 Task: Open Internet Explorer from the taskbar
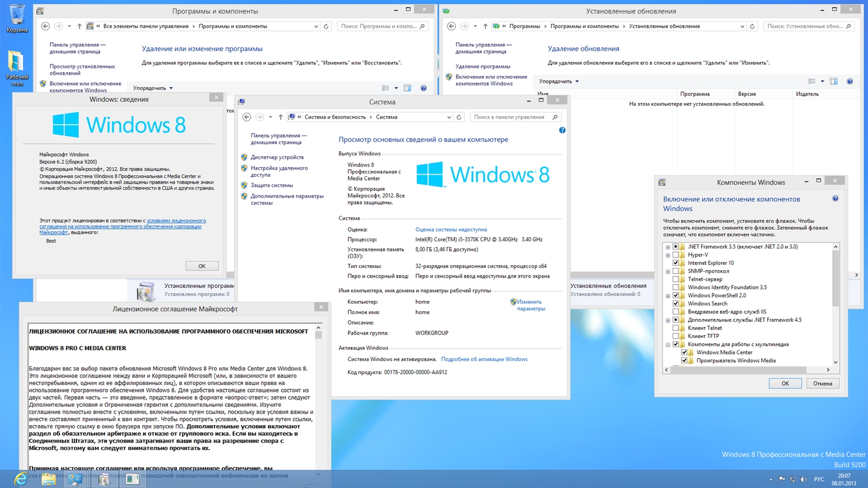click(21, 478)
